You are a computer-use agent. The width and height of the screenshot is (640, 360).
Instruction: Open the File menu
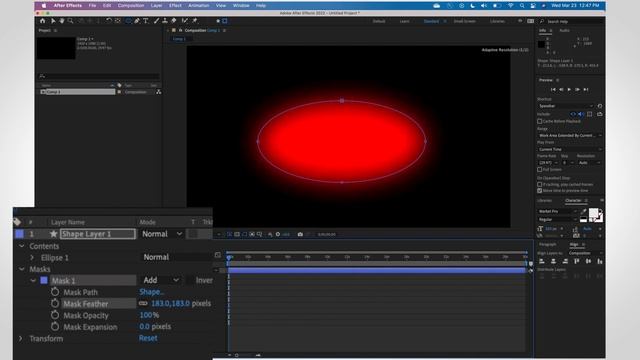[93, 6]
